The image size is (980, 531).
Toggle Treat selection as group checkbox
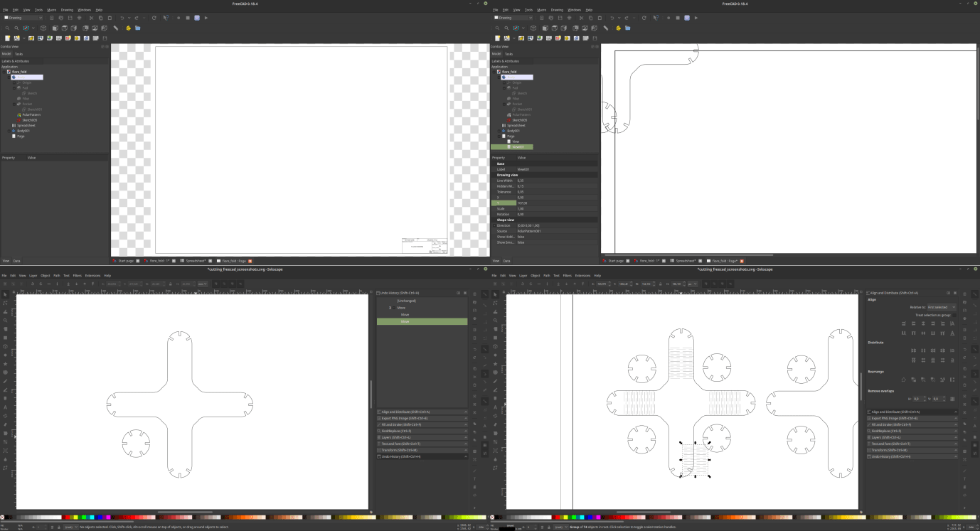click(954, 315)
